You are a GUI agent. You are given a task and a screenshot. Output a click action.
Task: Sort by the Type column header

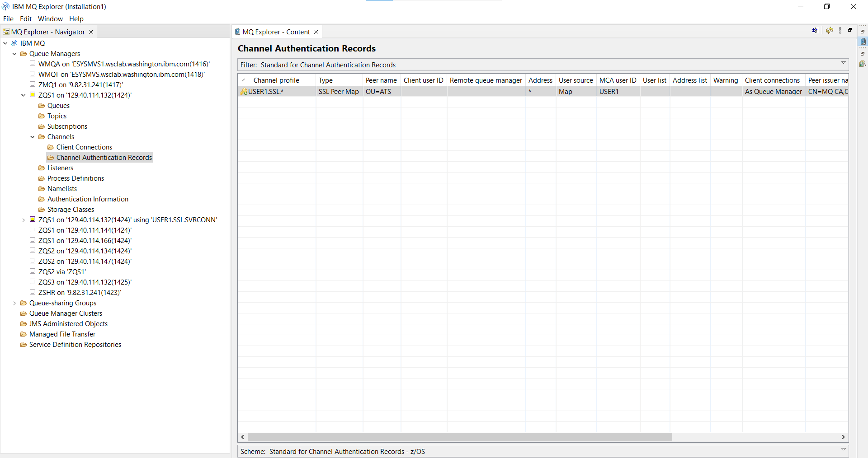[339, 80]
